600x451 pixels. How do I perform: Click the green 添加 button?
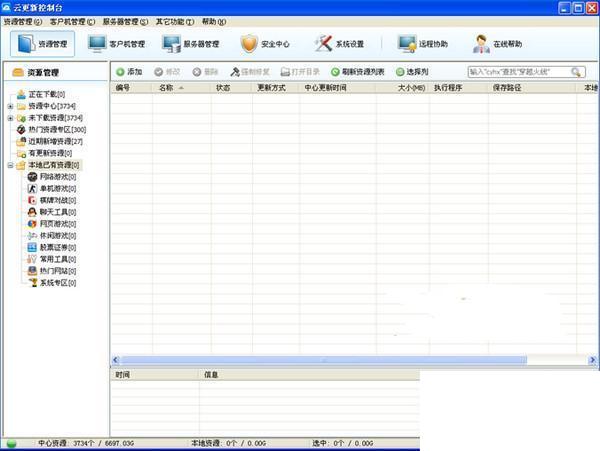[129, 72]
